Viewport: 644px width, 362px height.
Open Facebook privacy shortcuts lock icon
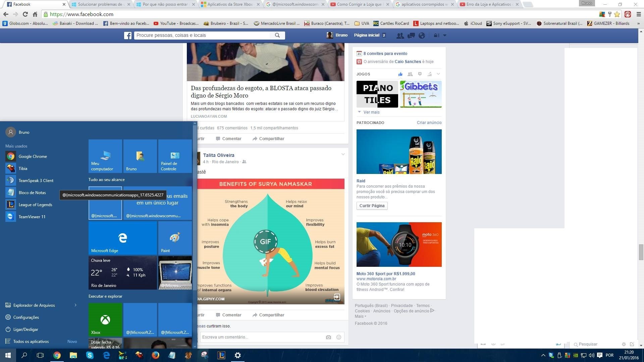pyautogui.click(x=437, y=36)
